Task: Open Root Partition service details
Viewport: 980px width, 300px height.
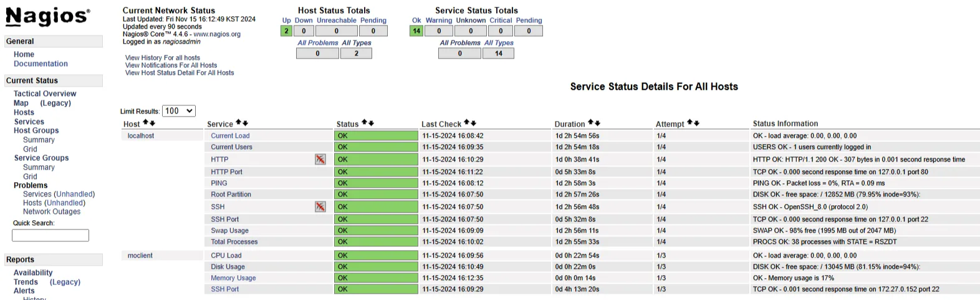Action: pos(231,194)
